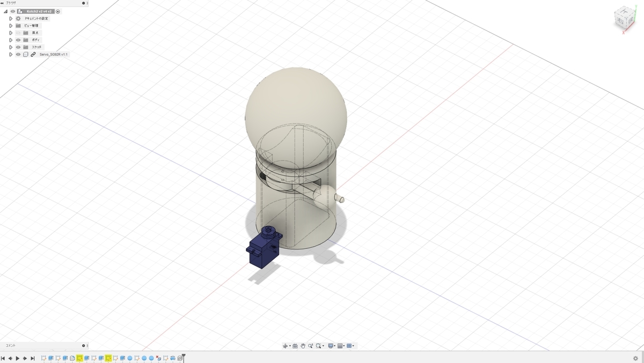The image size is (644, 363).
Task: Activate Kotch2 component radio button
Action: coord(58,11)
